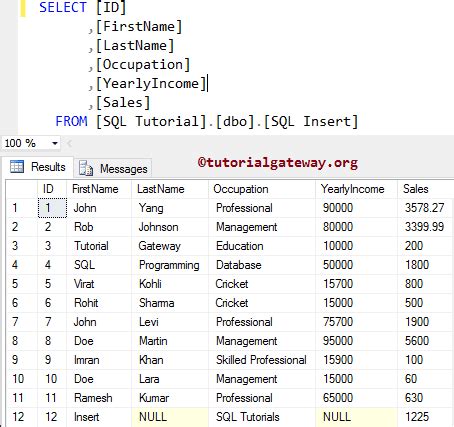Click the 'Gateway' last name cell
This screenshot has height=427, width=454.
[x=170, y=246]
